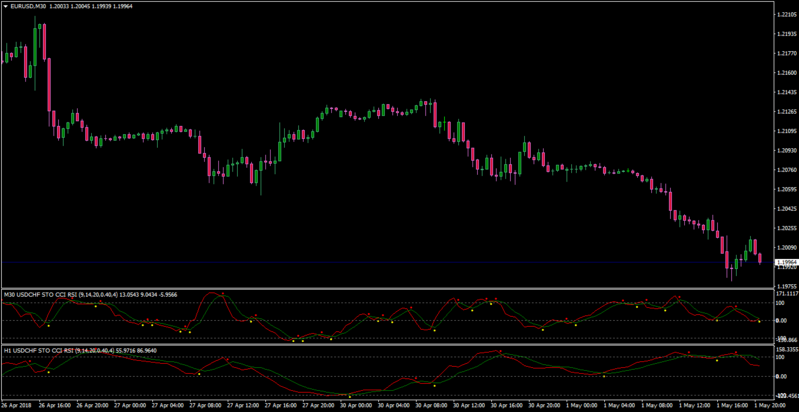Click the 1.21435 price scale value
Viewport: 799px width, 412px height.
tap(786, 92)
